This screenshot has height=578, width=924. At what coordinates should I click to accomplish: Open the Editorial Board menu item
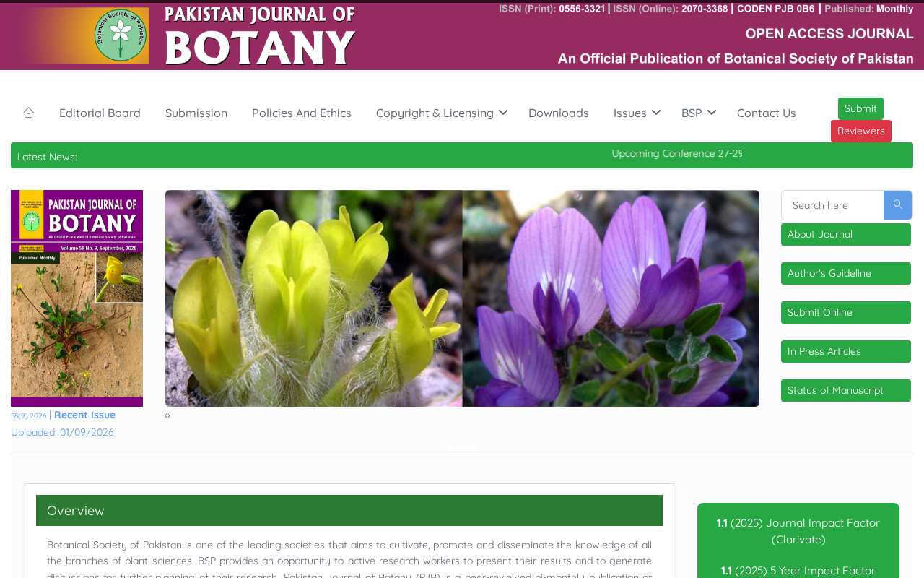[x=100, y=113]
